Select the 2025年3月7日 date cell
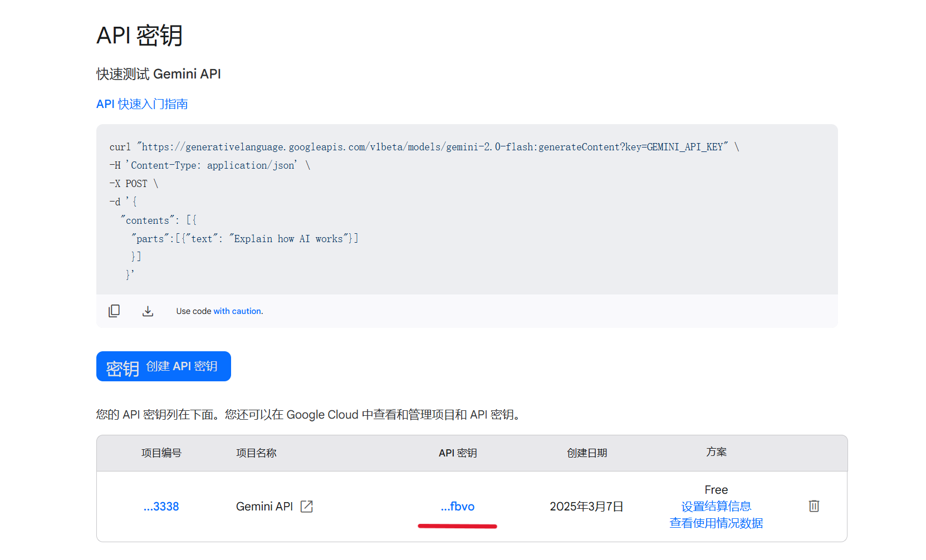The height and width of the screenshot is (560, 926). (587, 507)
